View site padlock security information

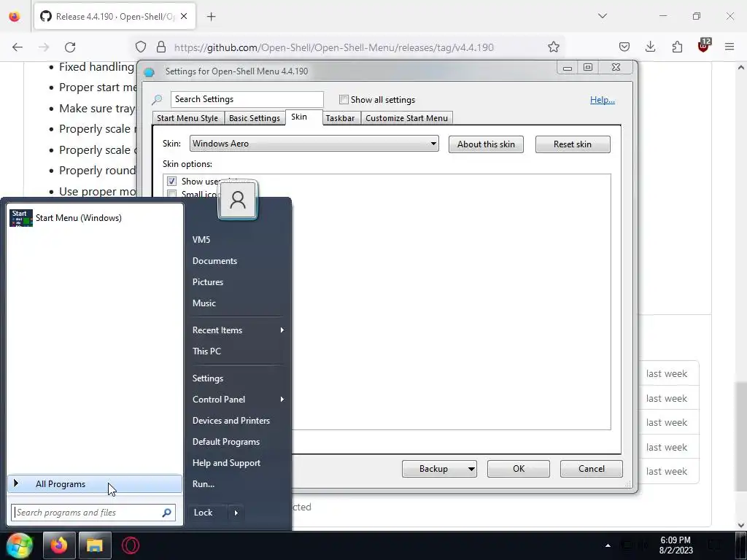tap(161, 47)
